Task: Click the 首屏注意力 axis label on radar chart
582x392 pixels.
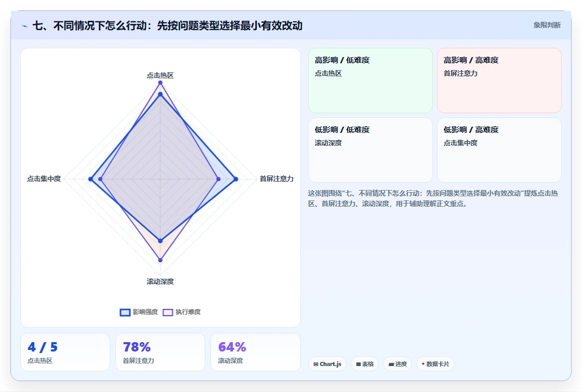Action: click(x=276, y=179)
